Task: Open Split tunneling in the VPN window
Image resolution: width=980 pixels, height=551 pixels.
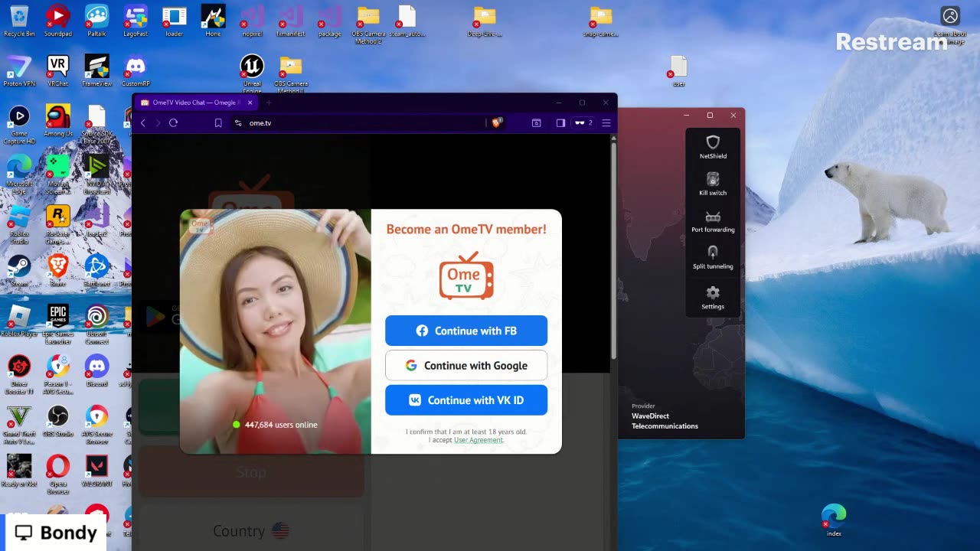Action: (x=713, y=257)
